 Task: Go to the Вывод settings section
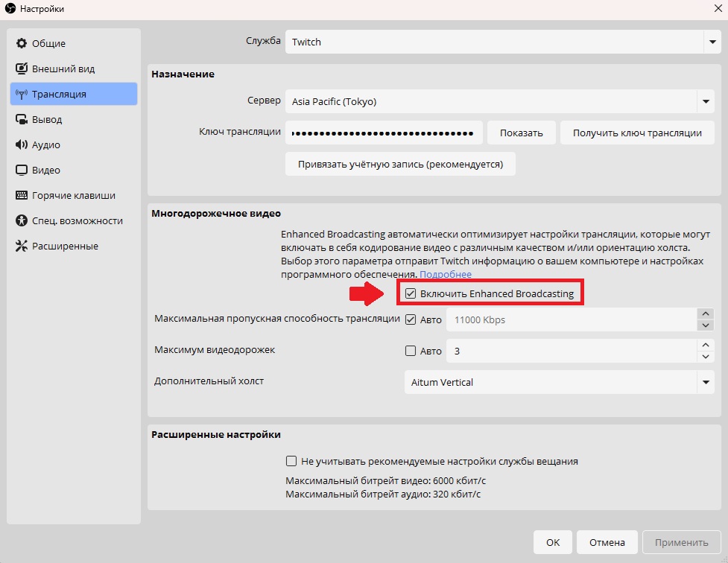74,119
